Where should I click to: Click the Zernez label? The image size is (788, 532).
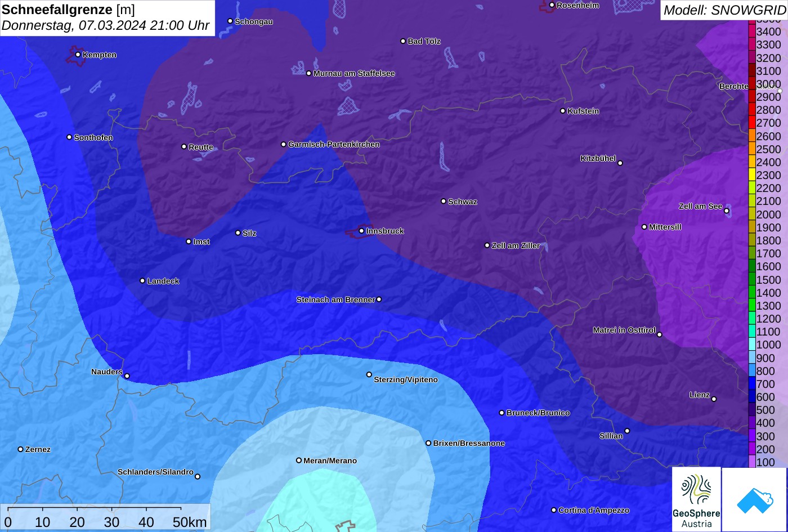point(38,449)
